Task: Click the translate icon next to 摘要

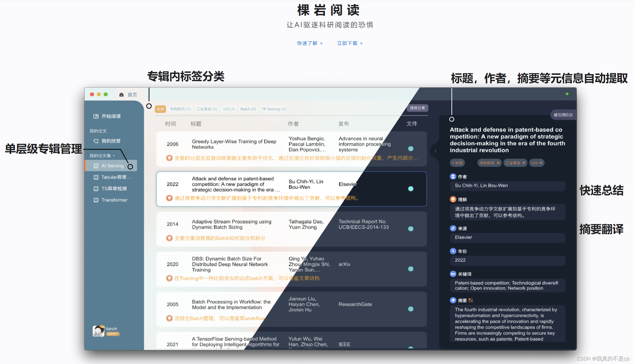Action: coord(471,300)
